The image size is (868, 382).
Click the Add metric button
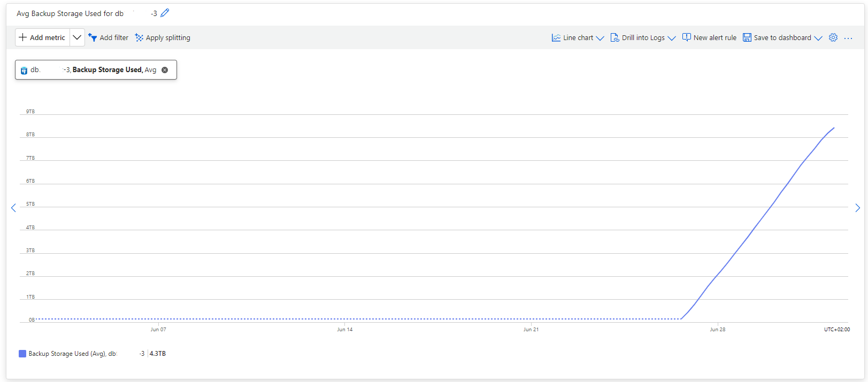pyautogui.click(x=42, y=37)
